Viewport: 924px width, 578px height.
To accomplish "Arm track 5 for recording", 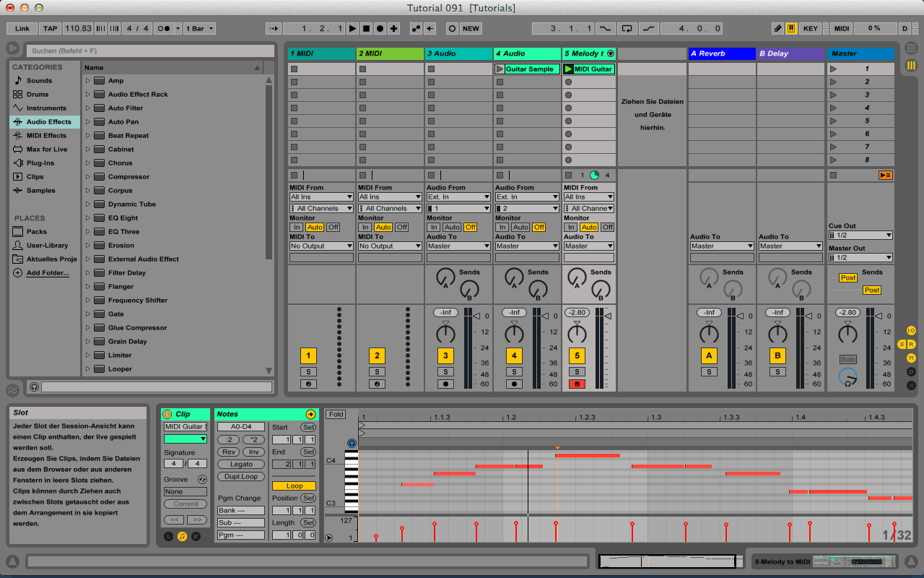I will click(576, 384).
